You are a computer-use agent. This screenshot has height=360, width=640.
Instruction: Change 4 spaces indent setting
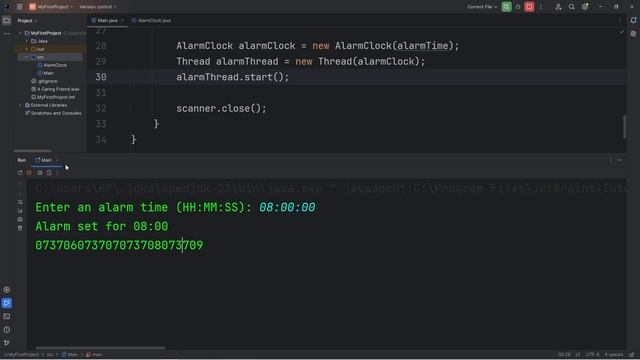(x=614, y=355)
